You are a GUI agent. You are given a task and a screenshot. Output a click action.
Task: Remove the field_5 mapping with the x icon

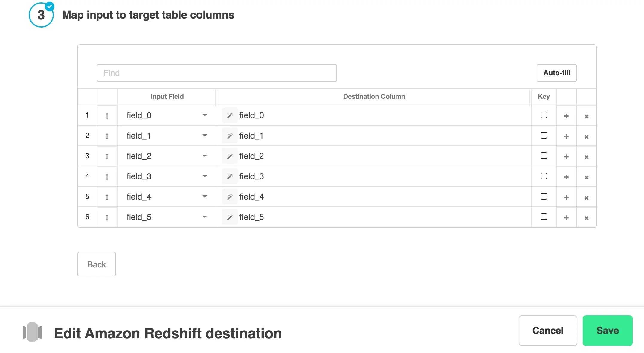coord(586,217)
